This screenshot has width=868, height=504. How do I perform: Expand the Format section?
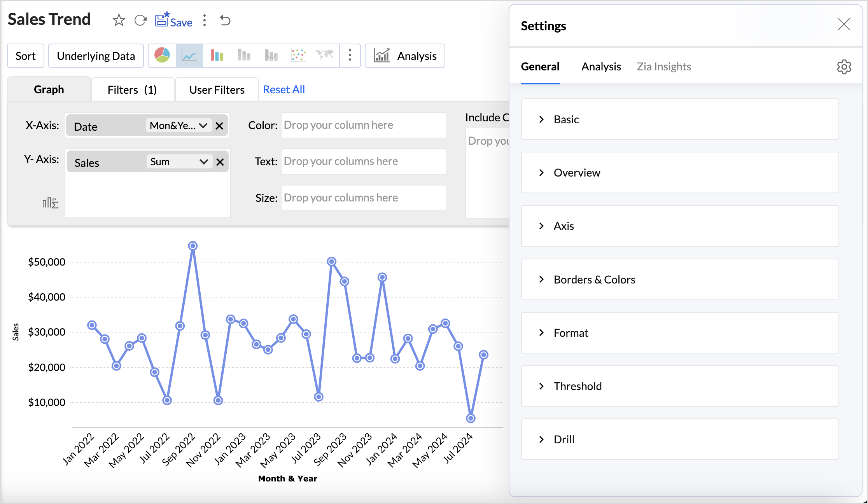[x=680, y=333]
